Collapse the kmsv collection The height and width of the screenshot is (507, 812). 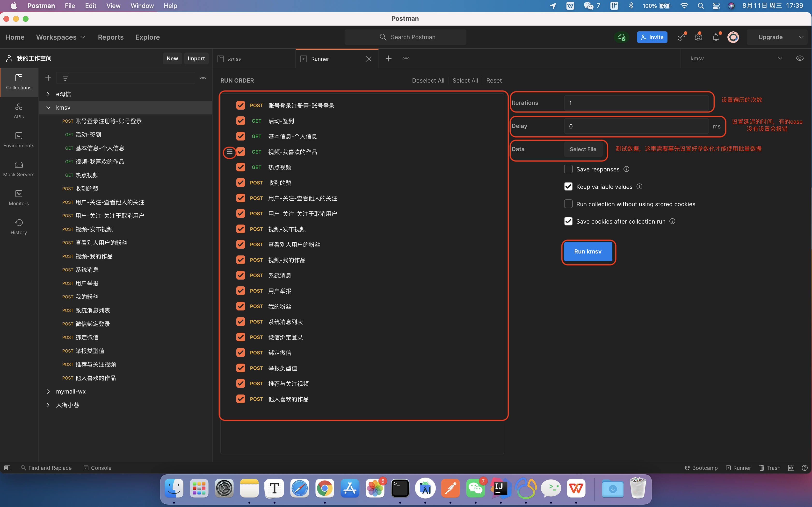[48, 108]
